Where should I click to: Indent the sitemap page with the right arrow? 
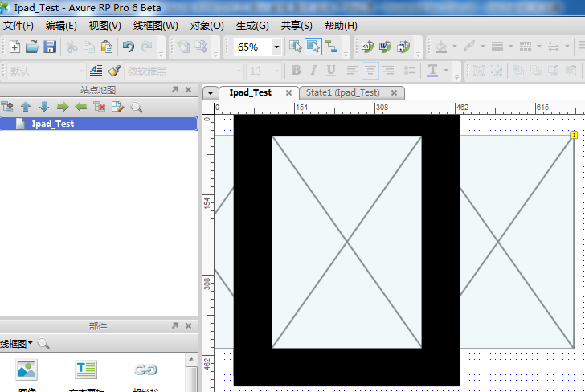coord(63,107)
